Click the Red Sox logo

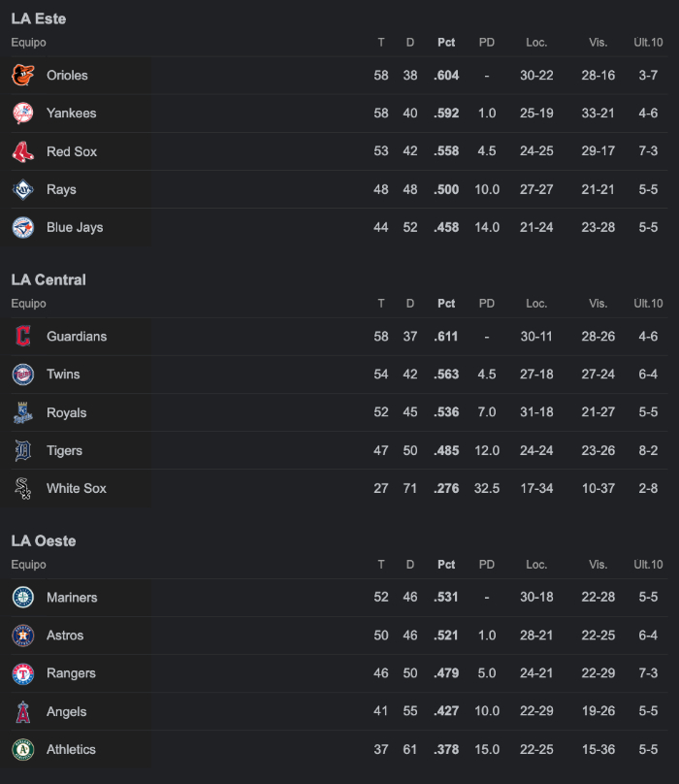pos(23,151)
